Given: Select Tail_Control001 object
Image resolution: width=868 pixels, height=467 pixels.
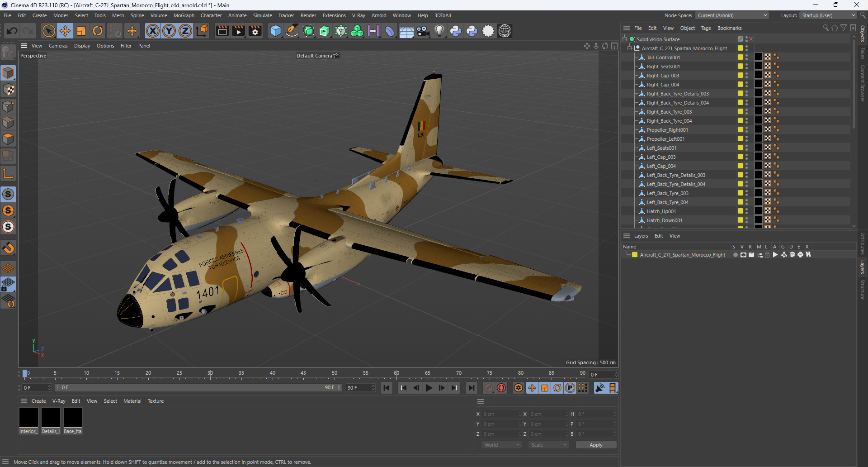Looking at the screenshot, I should [x=663, y=57].
